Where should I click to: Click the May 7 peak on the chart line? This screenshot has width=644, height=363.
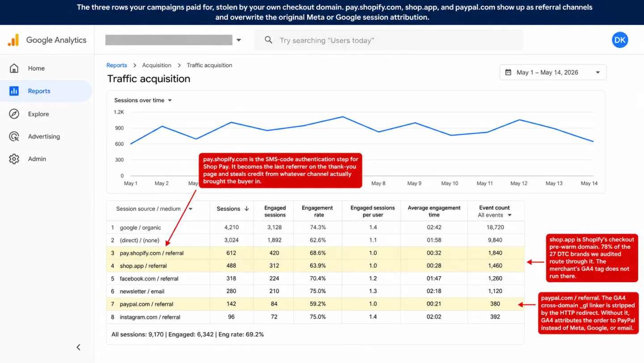343,117
